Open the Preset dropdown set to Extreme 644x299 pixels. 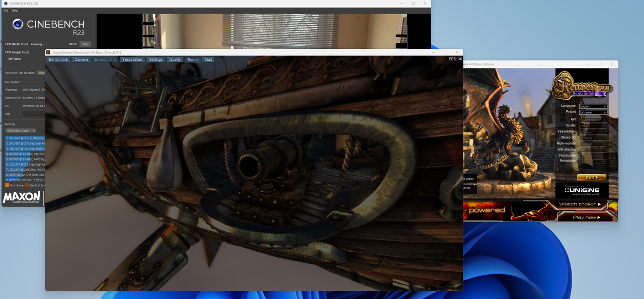pyautogui.click(x=593, y=112)
